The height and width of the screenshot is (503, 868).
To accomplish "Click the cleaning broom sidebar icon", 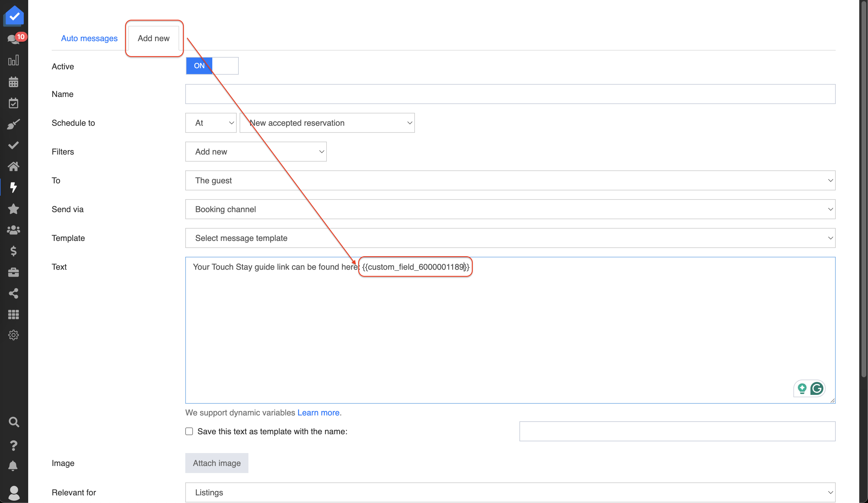I will pyautogui.click(x=14, y=124).
